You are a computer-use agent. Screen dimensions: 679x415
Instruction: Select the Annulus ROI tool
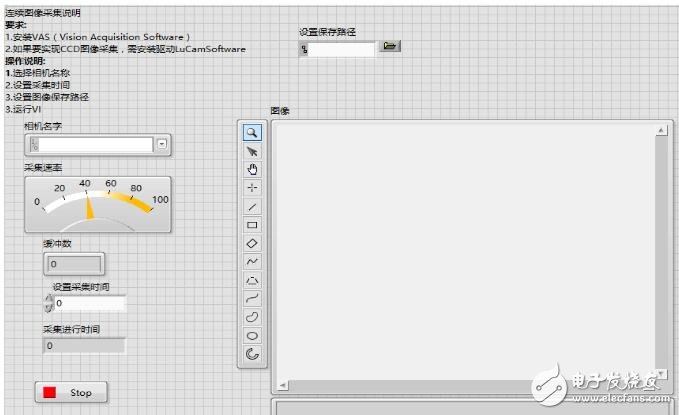pyautogui.click(x=252, y=353)
